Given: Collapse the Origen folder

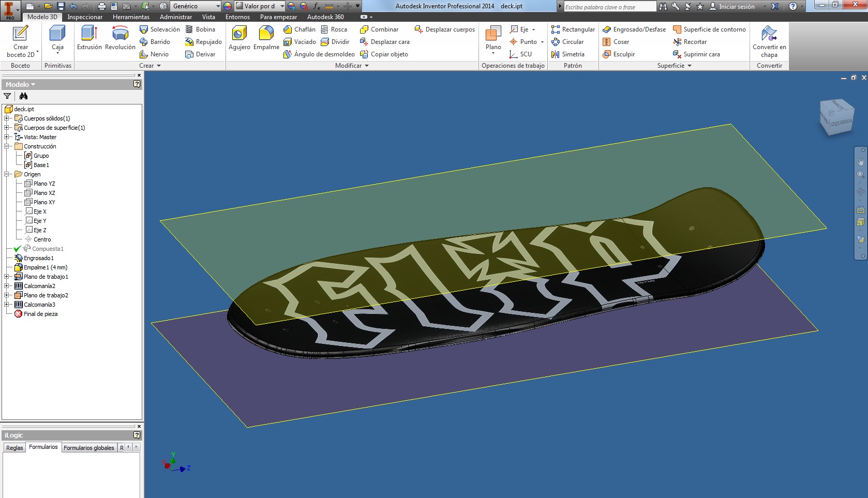Looking at the screenshot, I should pos(6,174).
